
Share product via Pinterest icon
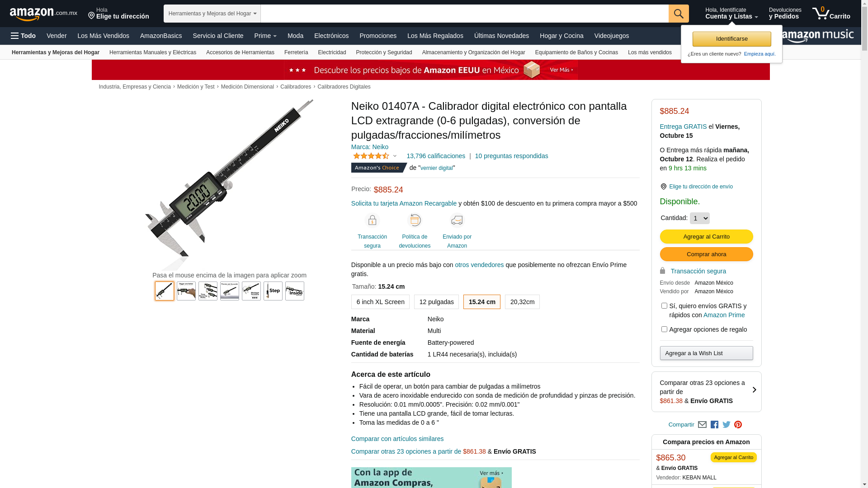(738, 425)
